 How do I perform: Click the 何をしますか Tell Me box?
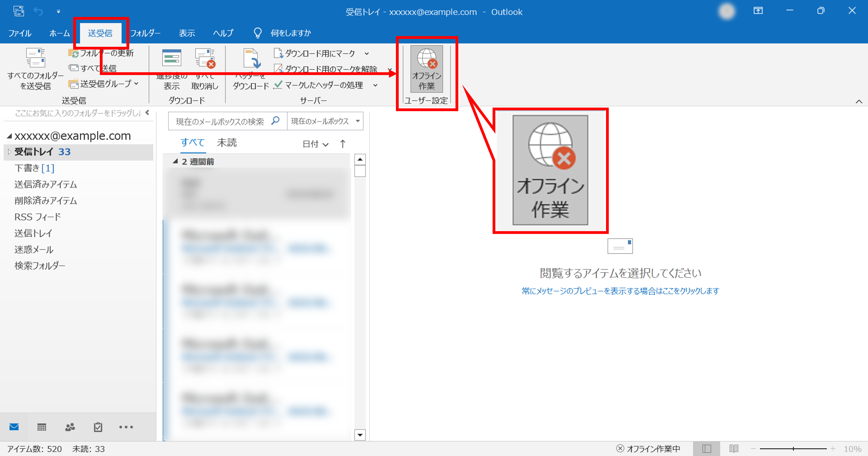pos(290,33)
